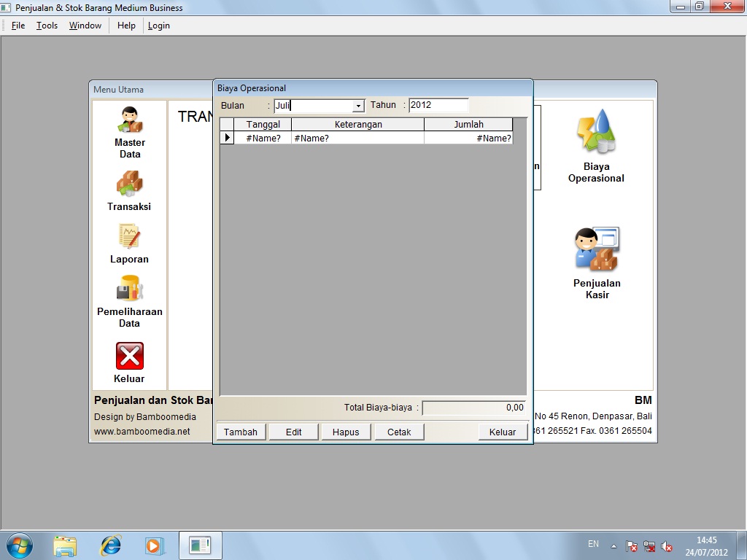Viewport: 747px width, 560px height.
Task: Open the Tools menu
Action: (47, 26)
